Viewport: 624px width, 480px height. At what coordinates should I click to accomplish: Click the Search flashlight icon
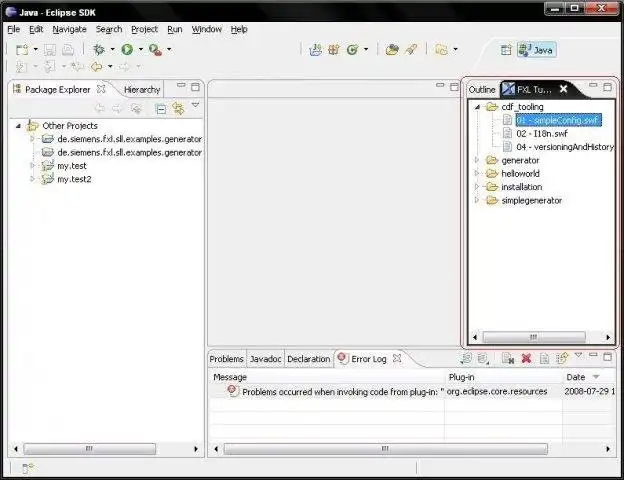point(411,50)
